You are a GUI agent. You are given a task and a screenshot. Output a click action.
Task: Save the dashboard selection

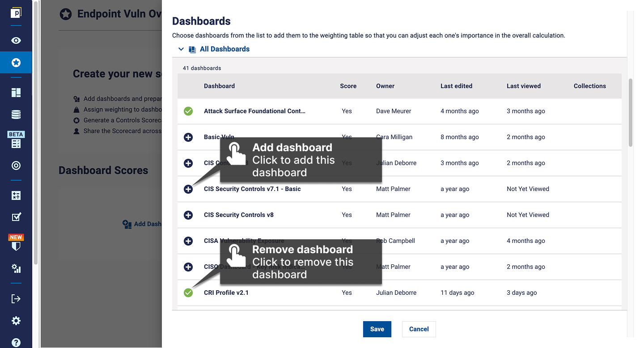[377, 329]
